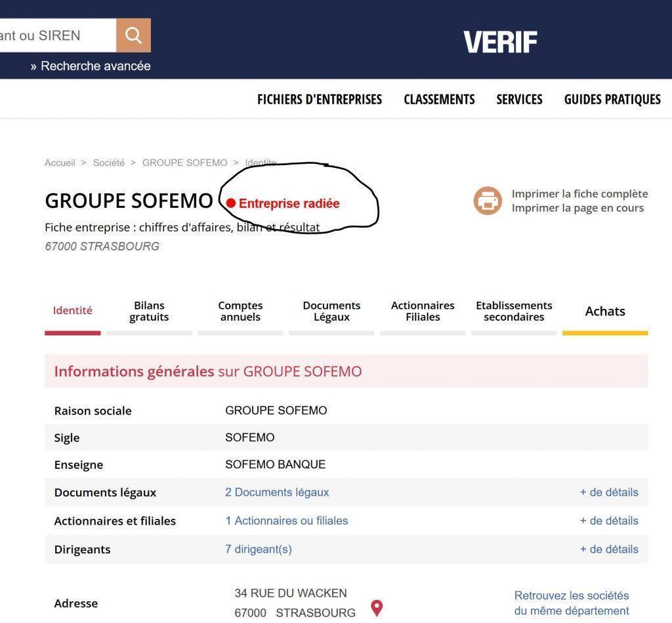Screen dimensions: 672x623
Task: Open the Bilans gratuits tab
Action: tap(149, 311)
